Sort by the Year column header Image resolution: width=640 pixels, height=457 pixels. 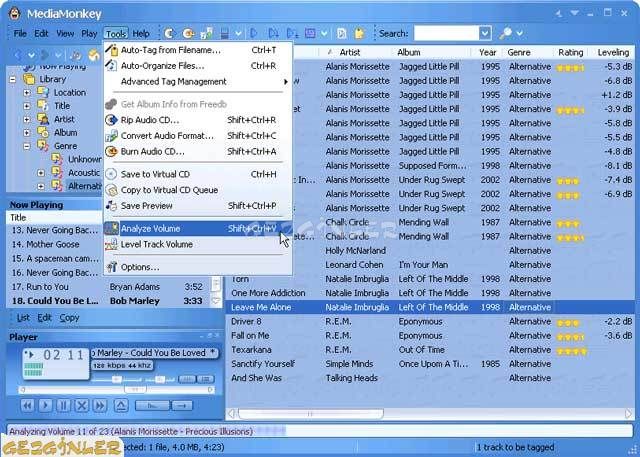(487, 52)
